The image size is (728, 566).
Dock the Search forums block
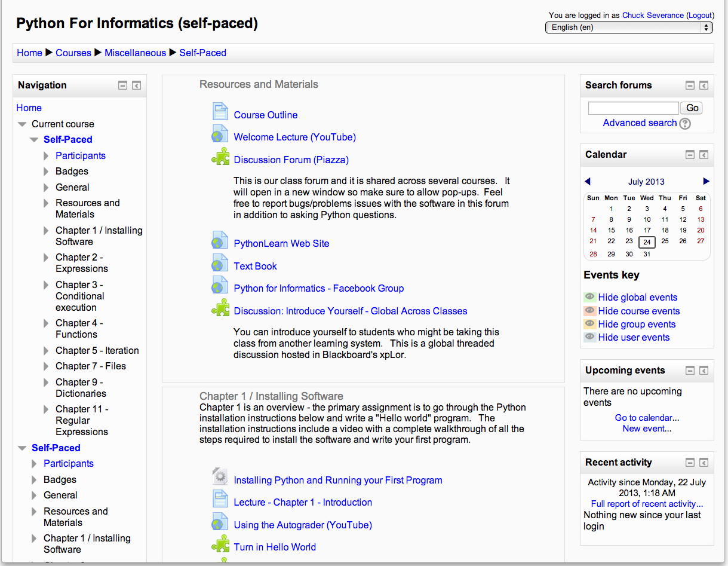click(x=704, y=85)
